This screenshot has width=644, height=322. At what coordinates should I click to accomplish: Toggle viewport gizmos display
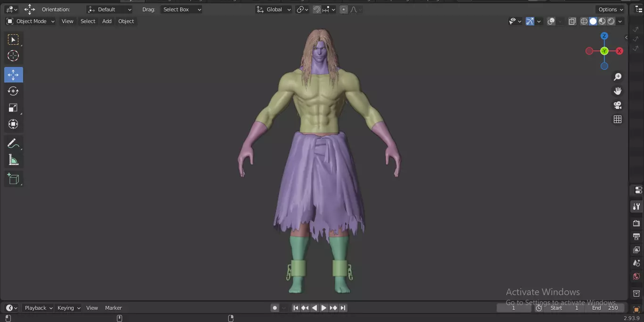(x=530, y=21)
